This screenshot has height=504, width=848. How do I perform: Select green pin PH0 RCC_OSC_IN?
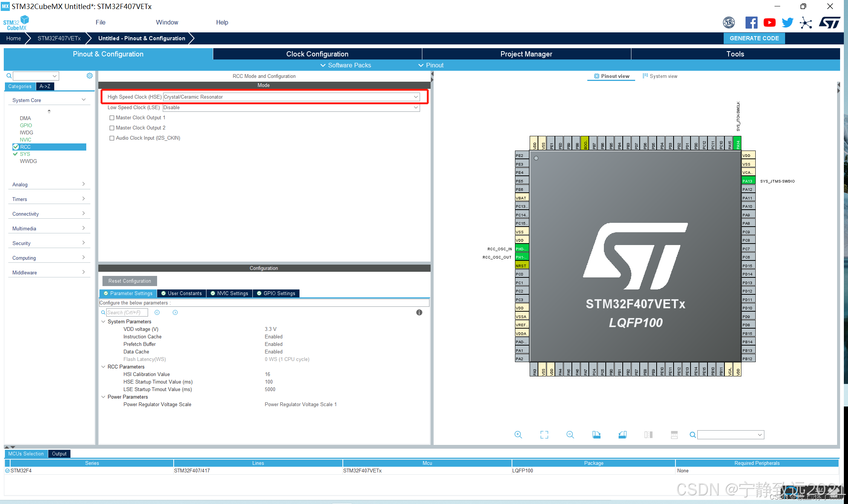(522, 249)
